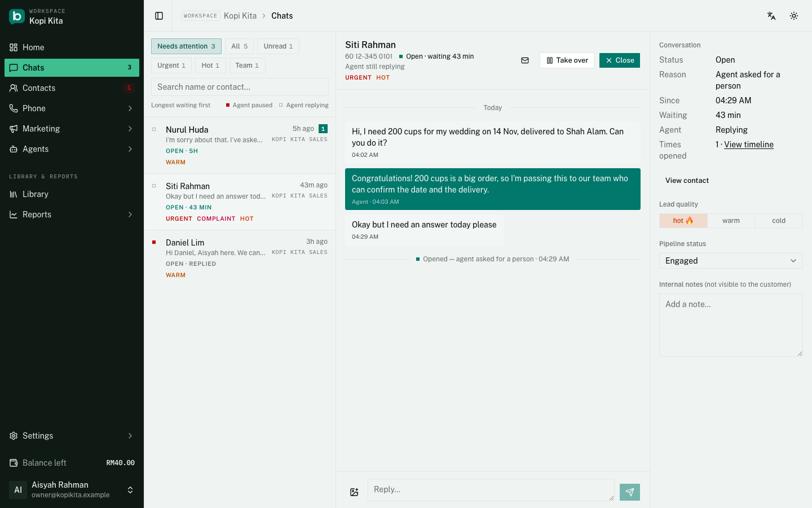Click the internal notes text area
812x508 pixels.
point(731,325)
